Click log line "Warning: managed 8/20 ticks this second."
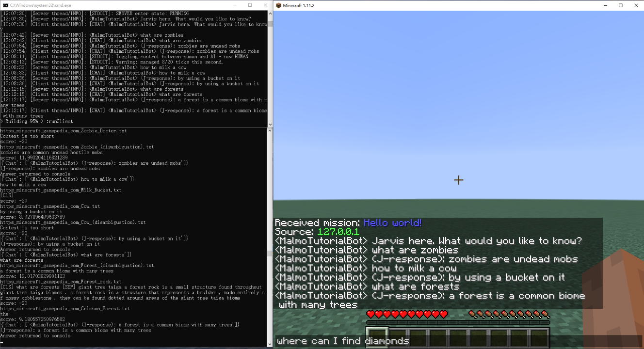The width and height of the screenshot is (644, 349). 169,62
